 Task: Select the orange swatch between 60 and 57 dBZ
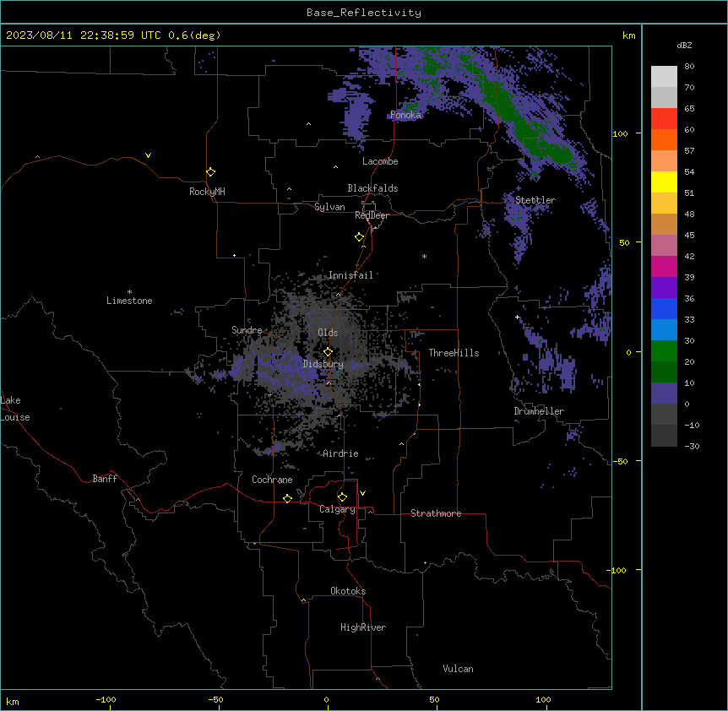[664, 139]
